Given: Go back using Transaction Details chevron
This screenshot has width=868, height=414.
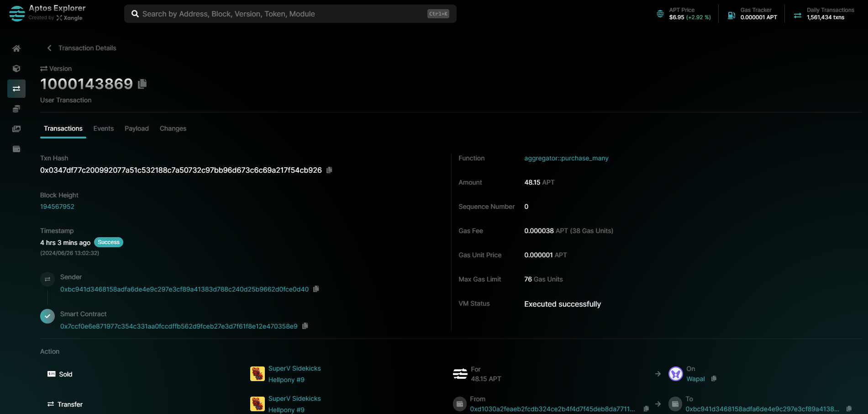Looking at the screenshot, I should 49,48.
